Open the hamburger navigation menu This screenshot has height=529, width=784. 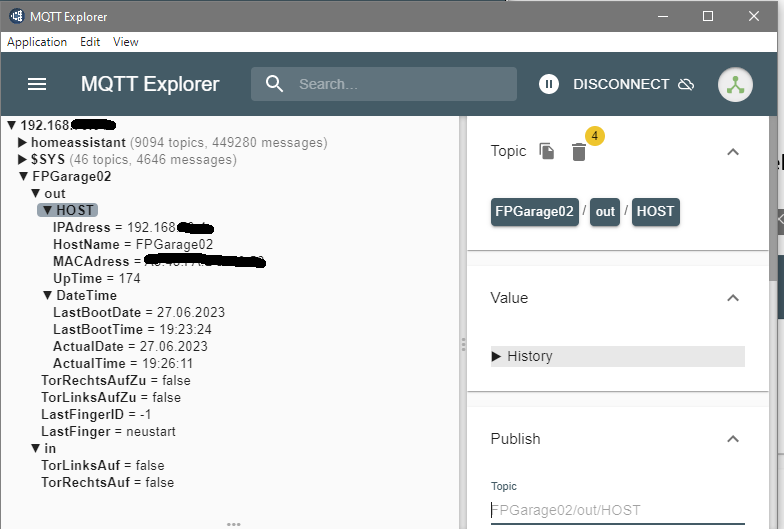click(x=36, y=84)
